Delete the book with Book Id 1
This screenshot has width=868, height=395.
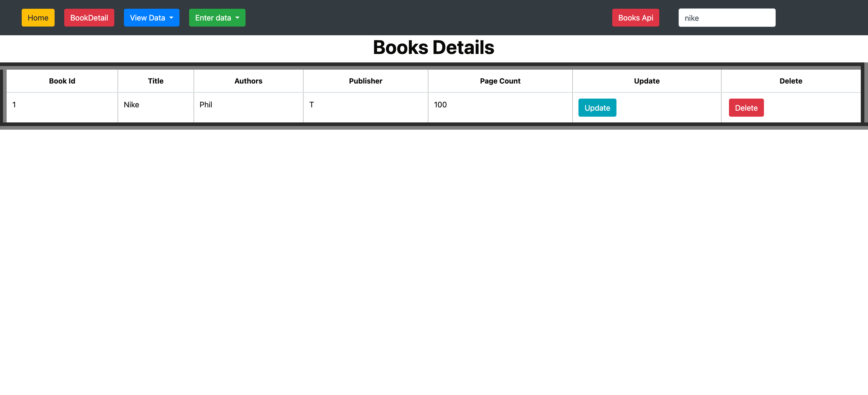(746, 108)
